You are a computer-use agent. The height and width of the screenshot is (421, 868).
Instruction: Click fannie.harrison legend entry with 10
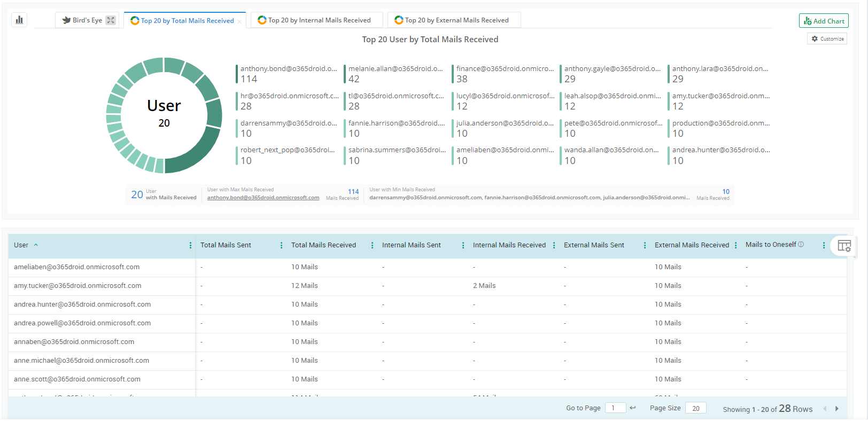[394, 128]
